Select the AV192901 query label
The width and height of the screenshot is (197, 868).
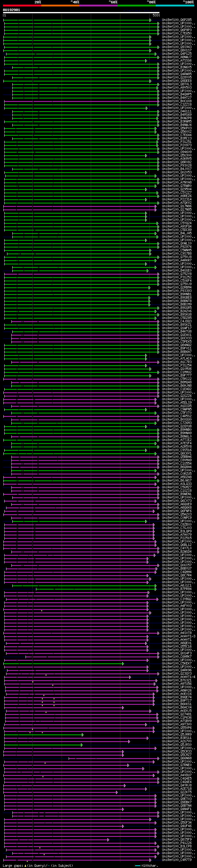[x=11, y=10]
